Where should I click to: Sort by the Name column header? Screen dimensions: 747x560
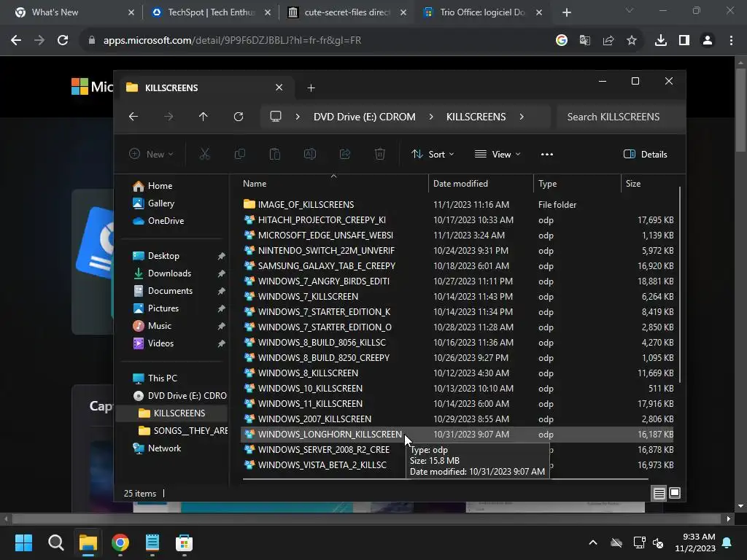tap(333, 184)
